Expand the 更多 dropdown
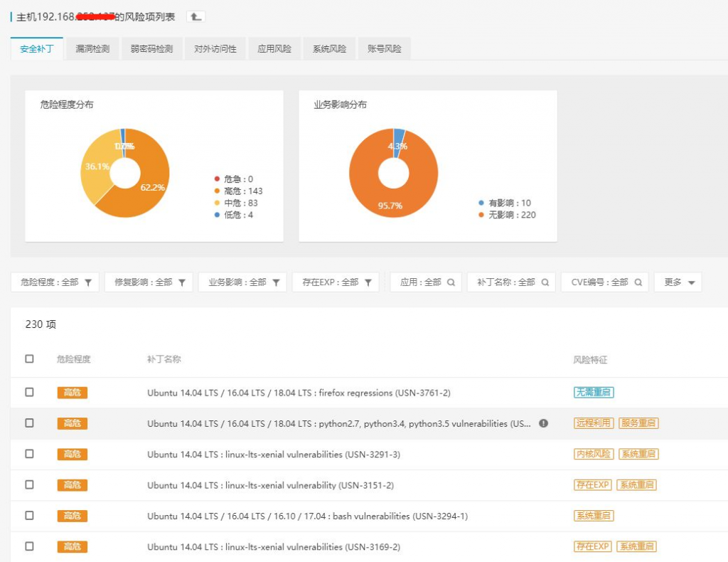The width and height of the screenshot is (728, 562). tap(678, 282)
